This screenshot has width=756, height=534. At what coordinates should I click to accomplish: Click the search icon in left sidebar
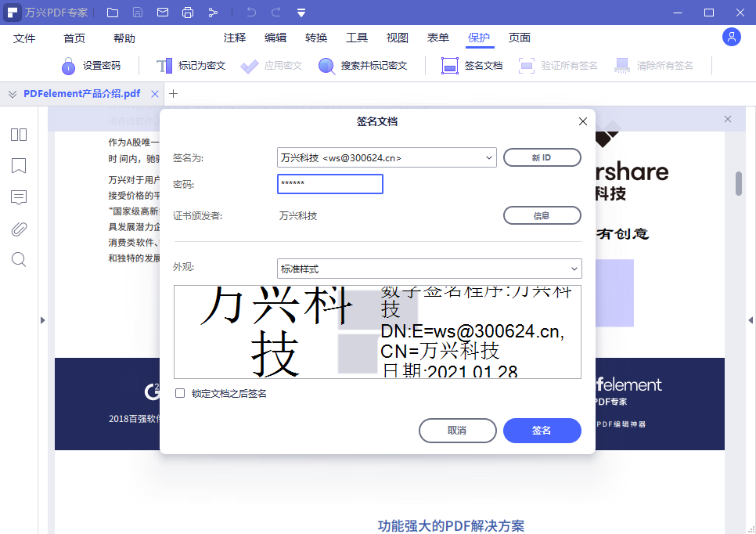(x=18, y=260)
